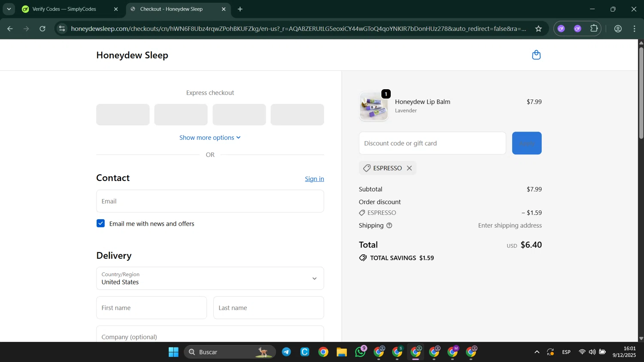Go forward to the next page
644x362 pixels.
point(26,29)
